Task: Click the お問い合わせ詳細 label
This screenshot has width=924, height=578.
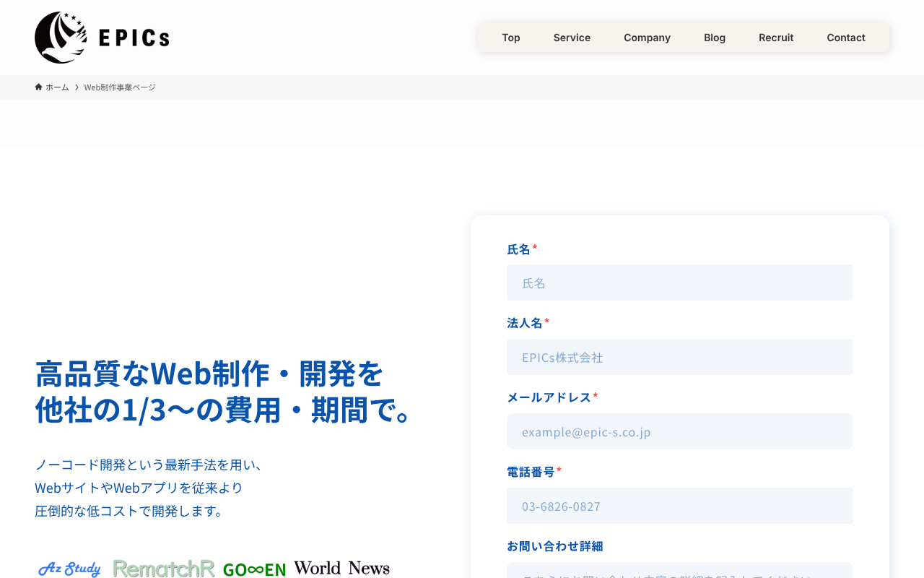Action: coord(554,546)
